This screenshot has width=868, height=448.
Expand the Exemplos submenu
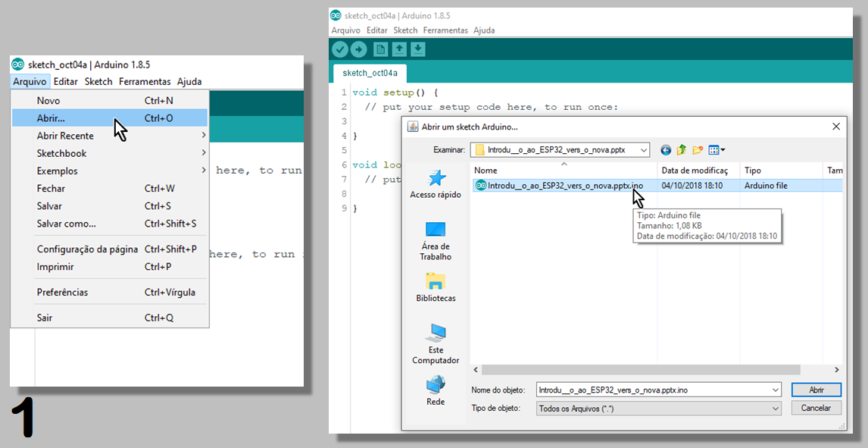[110, 171]
